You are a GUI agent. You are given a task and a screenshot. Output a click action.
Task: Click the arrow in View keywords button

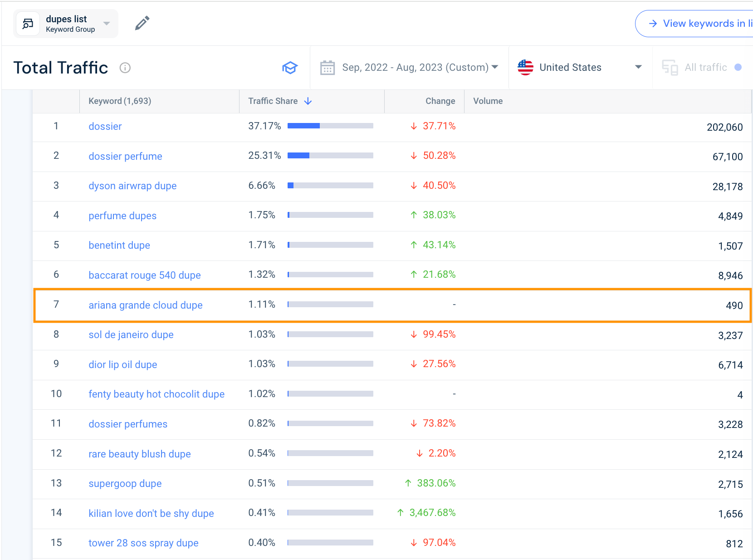click(x=653, y=24)
